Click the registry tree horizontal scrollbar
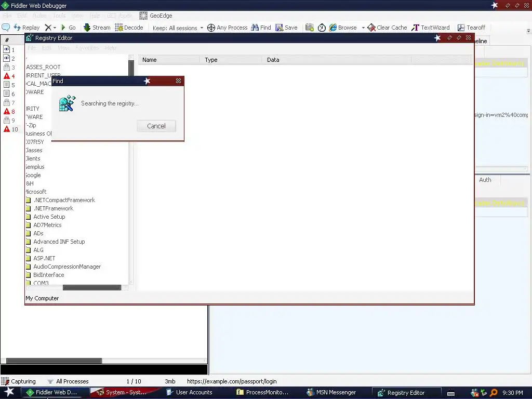Viewport: 532px width, 399px height. coord(91,288)
